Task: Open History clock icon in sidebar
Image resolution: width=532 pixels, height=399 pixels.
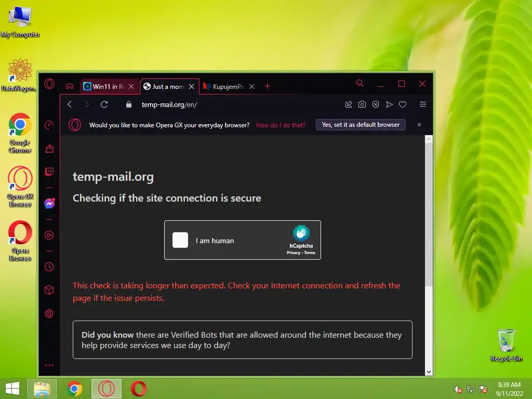Action: (49, 267)
